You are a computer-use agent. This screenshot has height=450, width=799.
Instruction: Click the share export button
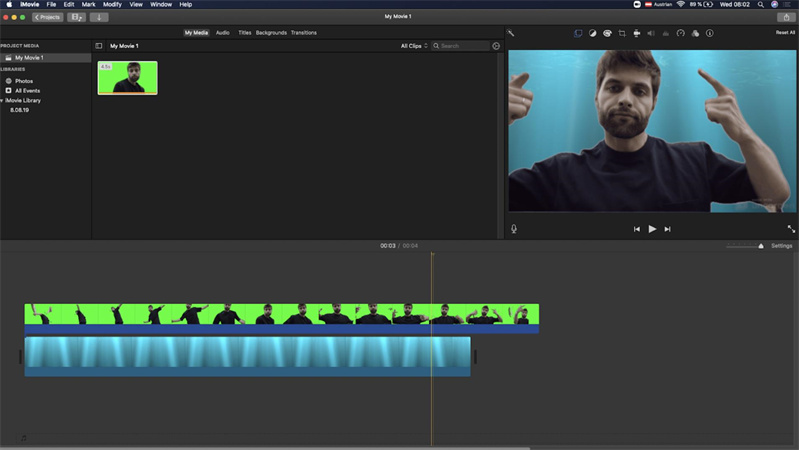tap(786, 17)
